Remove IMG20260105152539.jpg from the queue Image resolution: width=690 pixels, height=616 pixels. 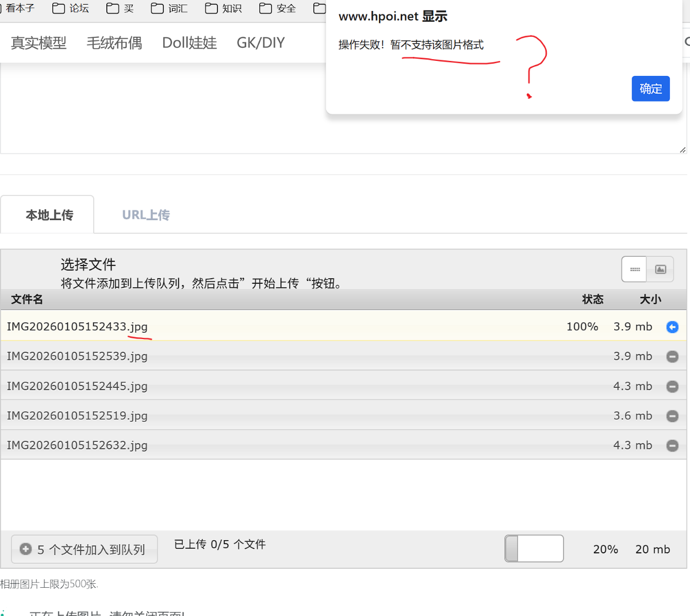(672, 356)
